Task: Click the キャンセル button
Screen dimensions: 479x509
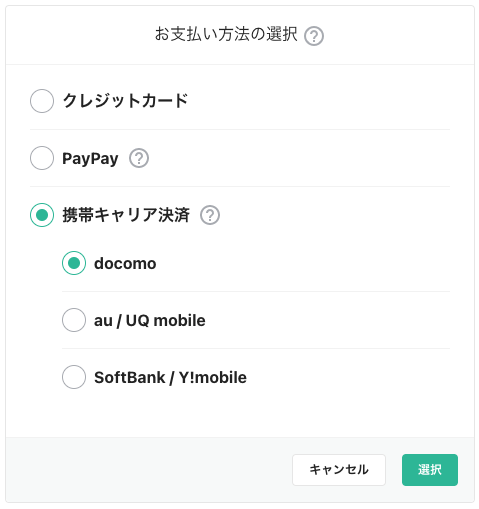Action: coord(339,470)
